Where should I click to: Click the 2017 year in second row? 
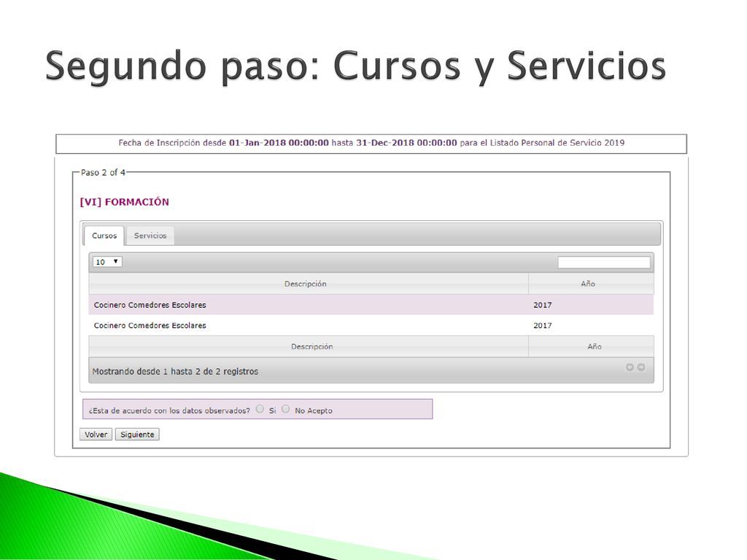pos(543,326)
